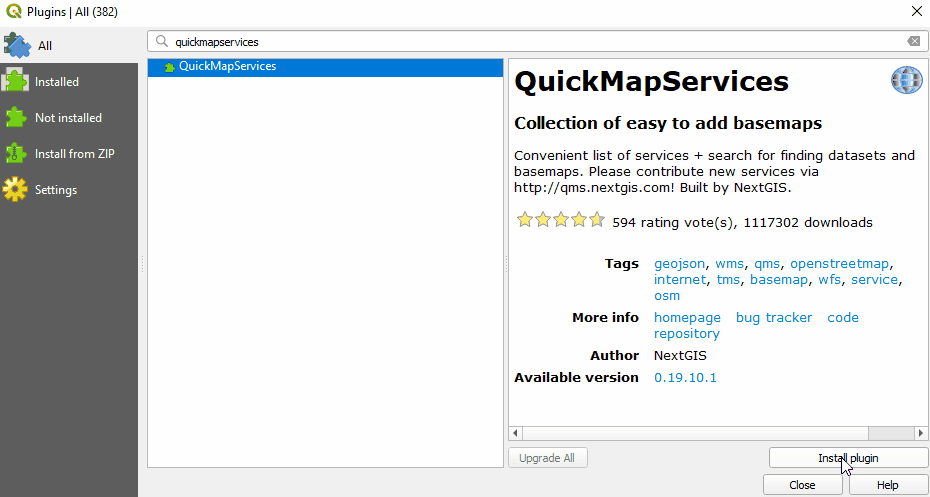Open Help for the plugin manager
Viewport: 930px width, 497px height.
point(887,485)
